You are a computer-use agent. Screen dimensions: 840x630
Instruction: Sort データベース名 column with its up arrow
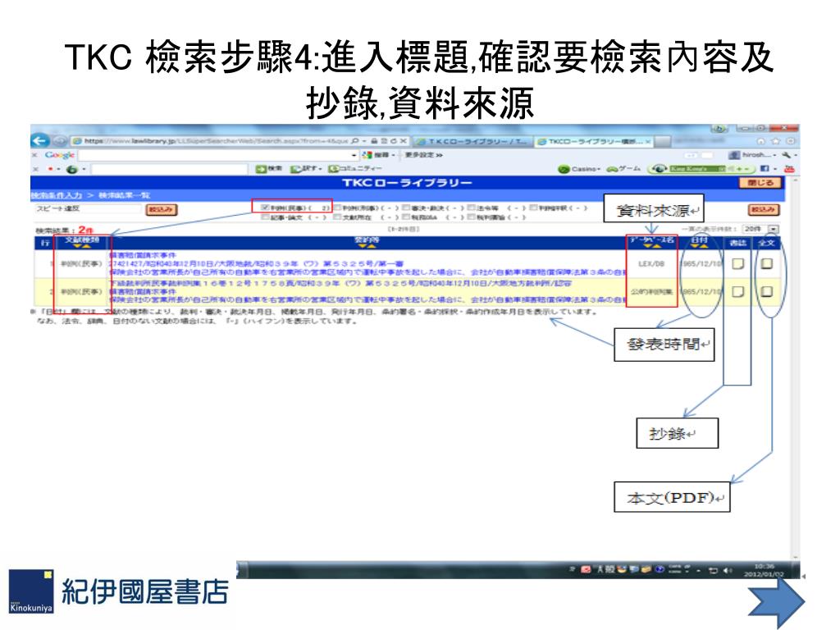[x=656, y=246]
